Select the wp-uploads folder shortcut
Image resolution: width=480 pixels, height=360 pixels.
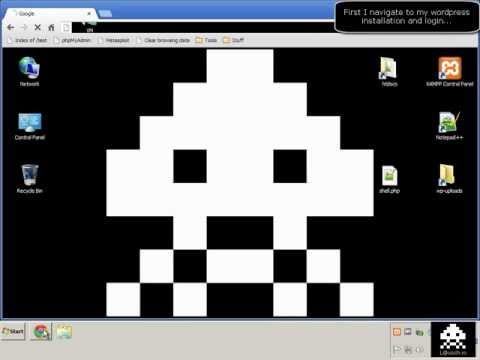[449, 179]
